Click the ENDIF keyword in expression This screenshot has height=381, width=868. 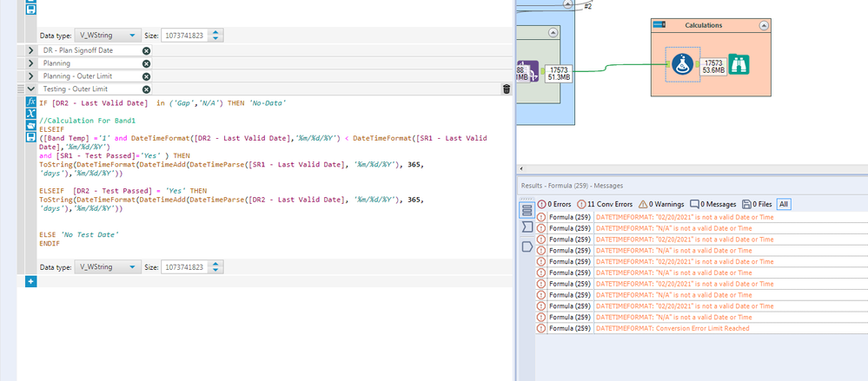[50, 243]
